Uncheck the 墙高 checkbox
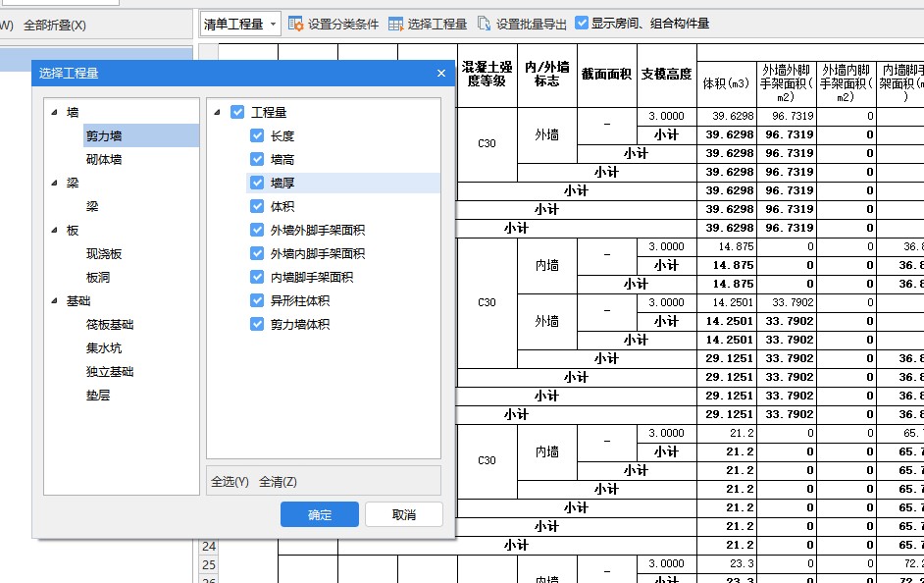Viewport: 924px width, 583px height. click(257, 159)
